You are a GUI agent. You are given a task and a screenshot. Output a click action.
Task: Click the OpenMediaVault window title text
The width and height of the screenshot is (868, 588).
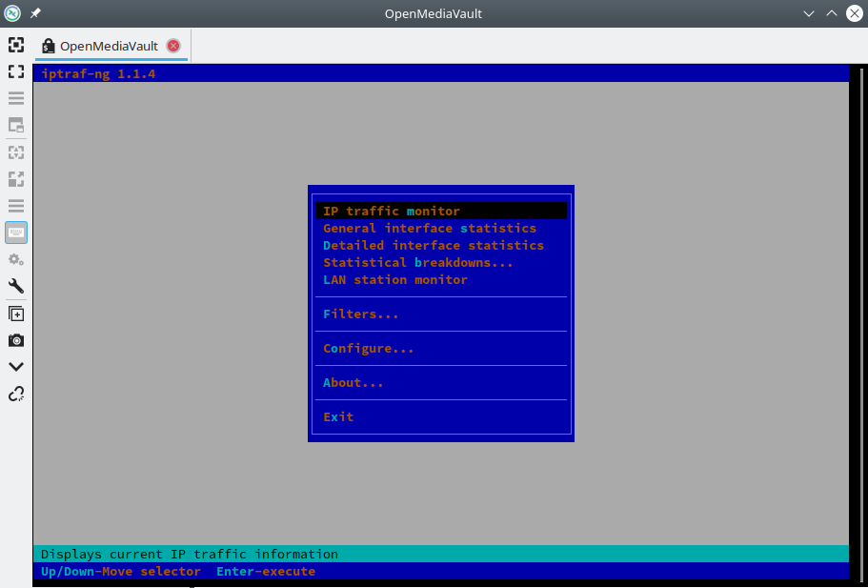[x=434, y=13]
